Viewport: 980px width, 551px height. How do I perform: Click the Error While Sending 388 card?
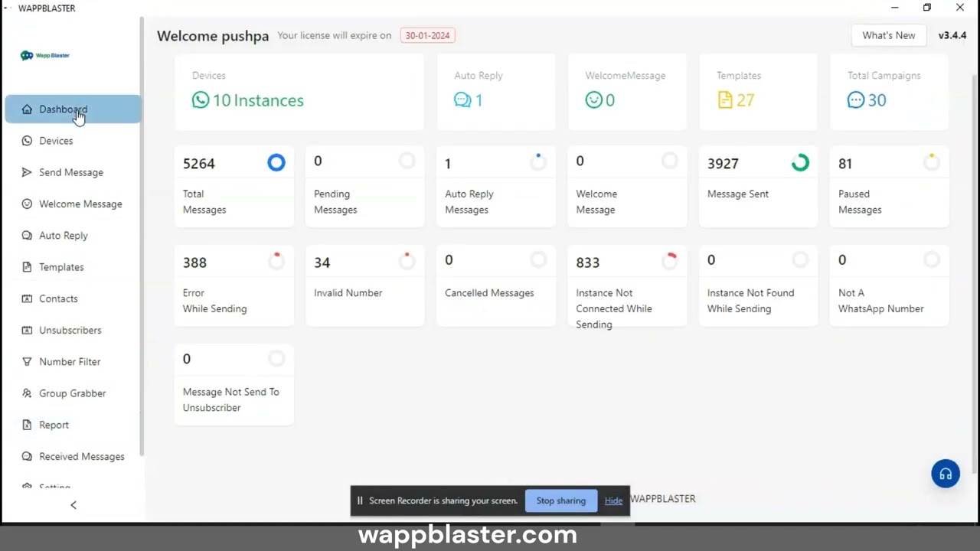[x=234, y=285]
